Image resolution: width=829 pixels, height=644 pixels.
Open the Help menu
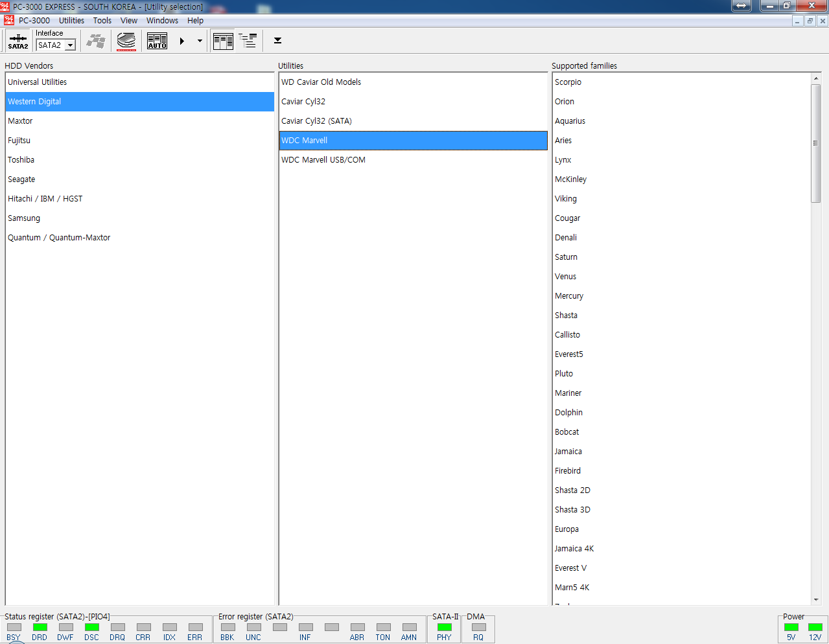pos(195,21)
